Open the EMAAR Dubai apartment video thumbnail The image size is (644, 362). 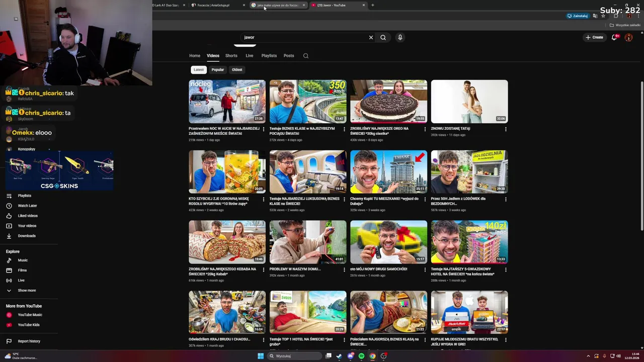(x=388, y=171)
